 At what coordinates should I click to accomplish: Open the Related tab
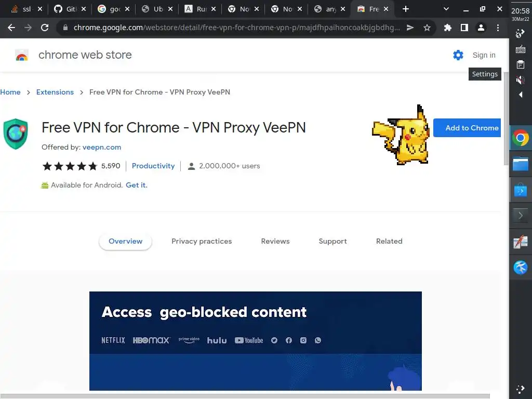coord(389,241)
